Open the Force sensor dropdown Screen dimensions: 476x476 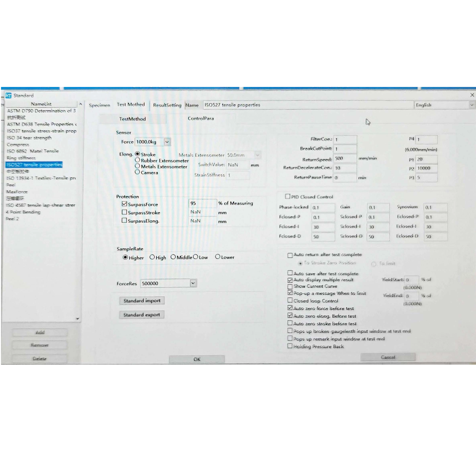point(167,142)
